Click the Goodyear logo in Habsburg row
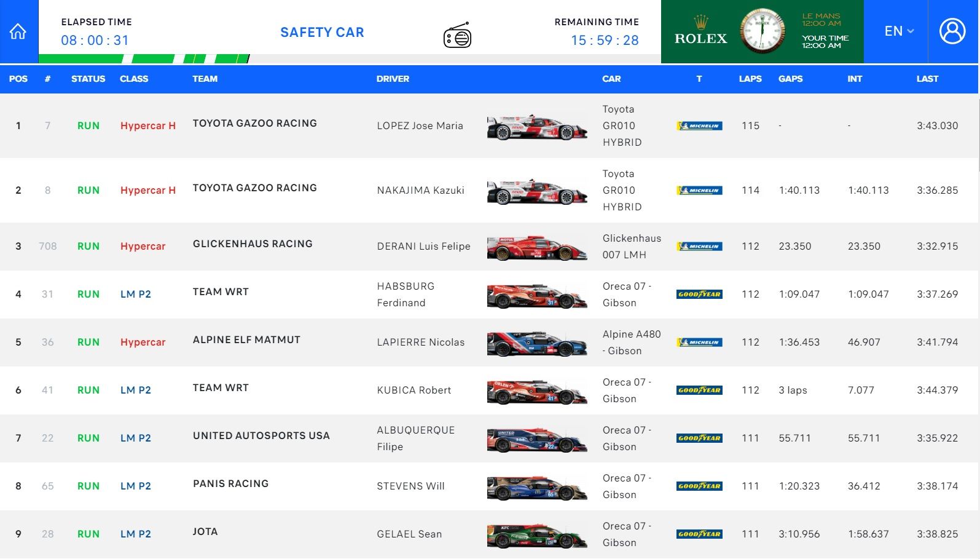This screenshot has width=980, height=559. click(x=699, y=295)
